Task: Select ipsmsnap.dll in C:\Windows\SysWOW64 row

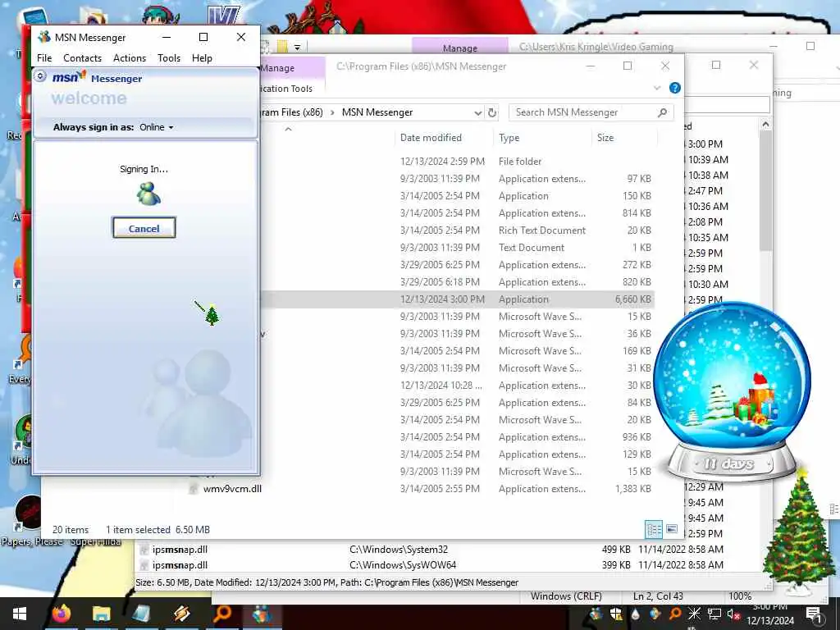Action: (431, 564)
